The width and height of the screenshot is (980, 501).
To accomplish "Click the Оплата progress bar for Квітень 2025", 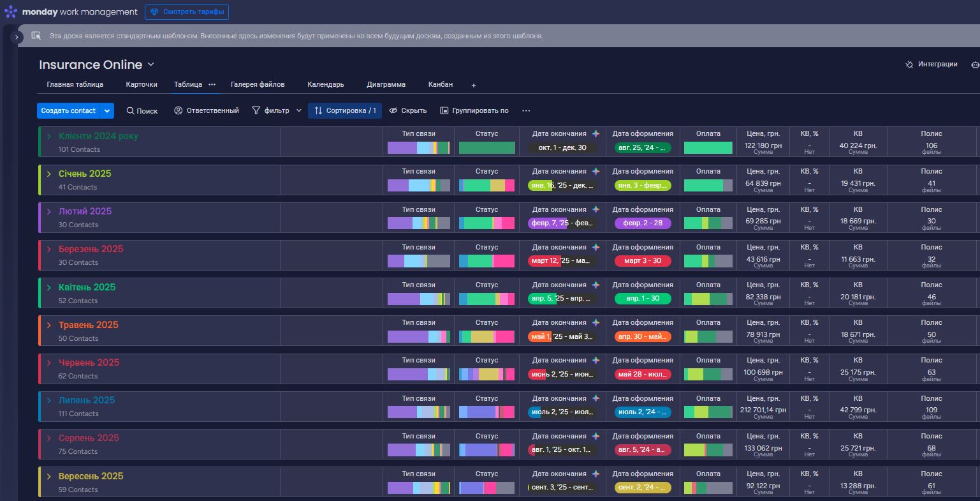I will click(708, 297).
